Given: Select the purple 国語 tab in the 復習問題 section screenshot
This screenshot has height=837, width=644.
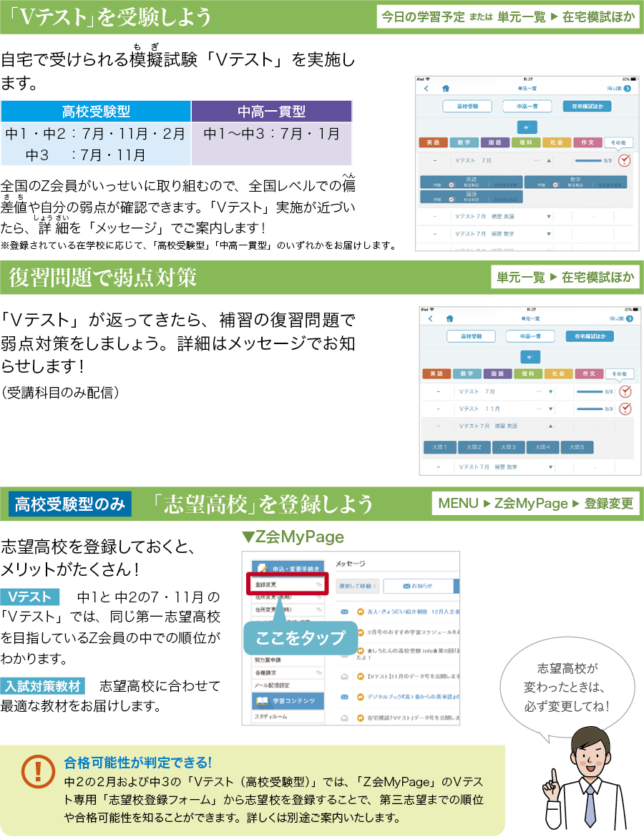Looking at the screenshot, I should [498, 373].
